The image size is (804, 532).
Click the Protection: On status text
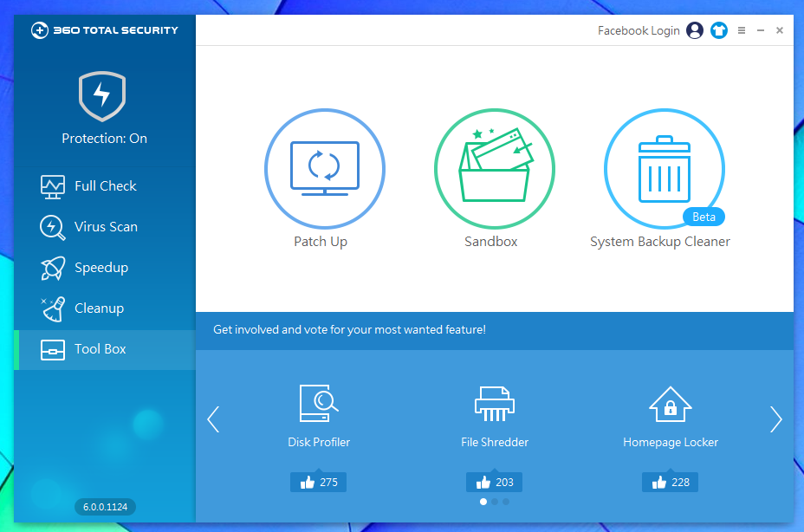tap(104, 139)
